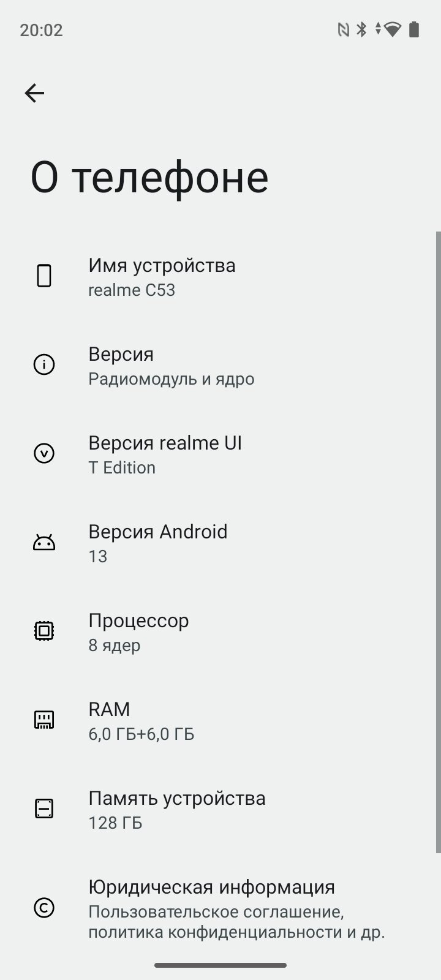Open Имя устройства setting
Image resolution: width=441 pixels, height=980 pixels.
[x=221, y=276]
